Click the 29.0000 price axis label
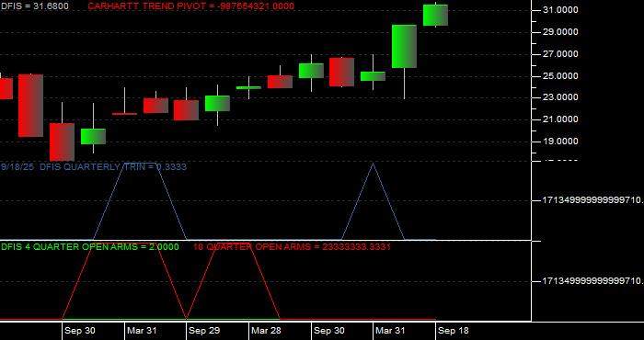The width and height of the screenshot is (644, 340). click(560, 32)
